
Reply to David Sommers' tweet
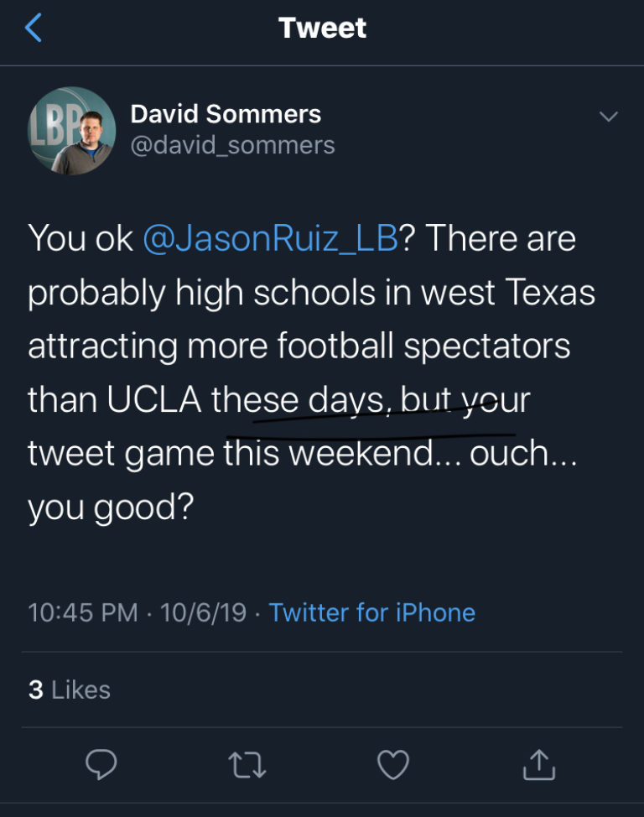click(x=101, y=764)
